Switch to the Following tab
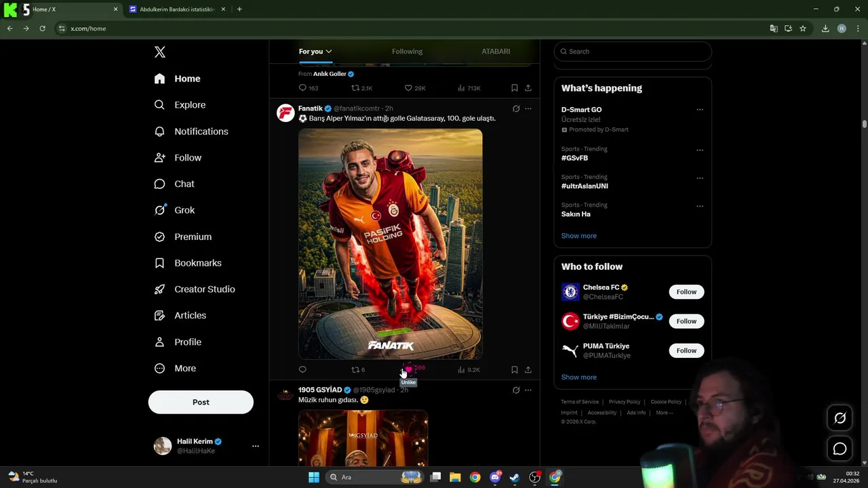Screen dimensions: 868x488 pyautogui.click(x=407, y=52)
